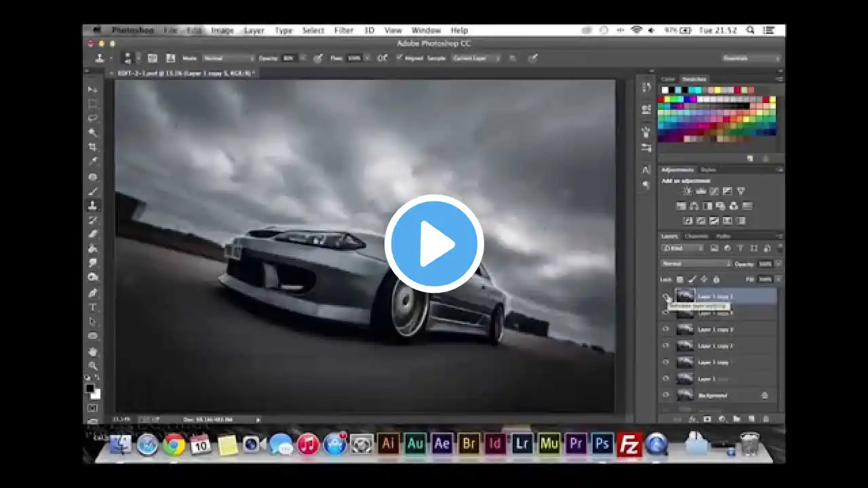This screenshot has height=488, width=868.
Task: Choose the Zoom tool in toolbar
Action: 93,365
